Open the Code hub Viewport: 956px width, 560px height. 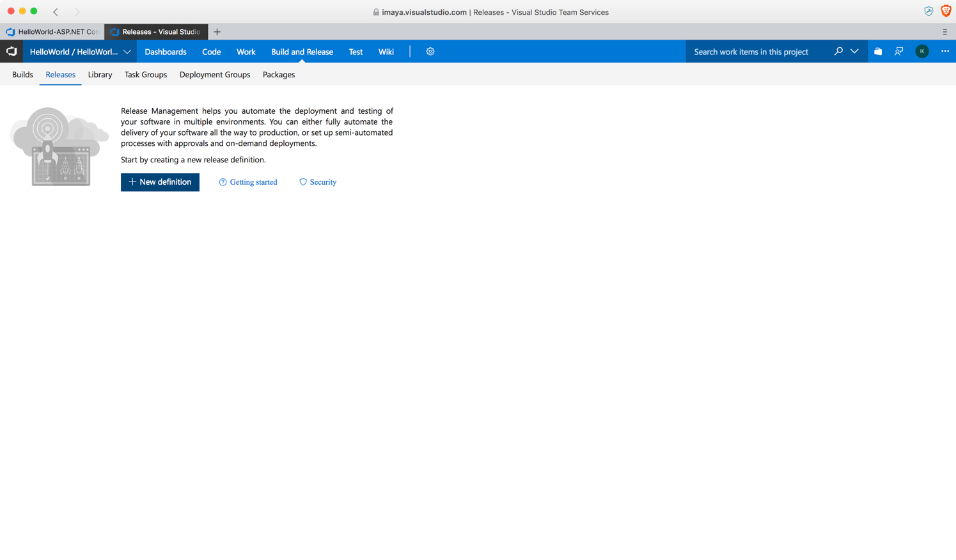point(212,52)
